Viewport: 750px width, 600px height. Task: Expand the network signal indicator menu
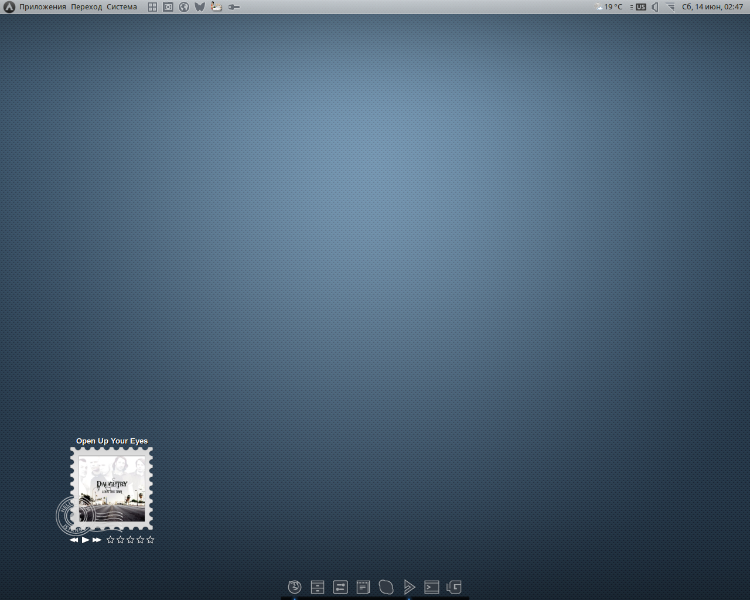671,7
